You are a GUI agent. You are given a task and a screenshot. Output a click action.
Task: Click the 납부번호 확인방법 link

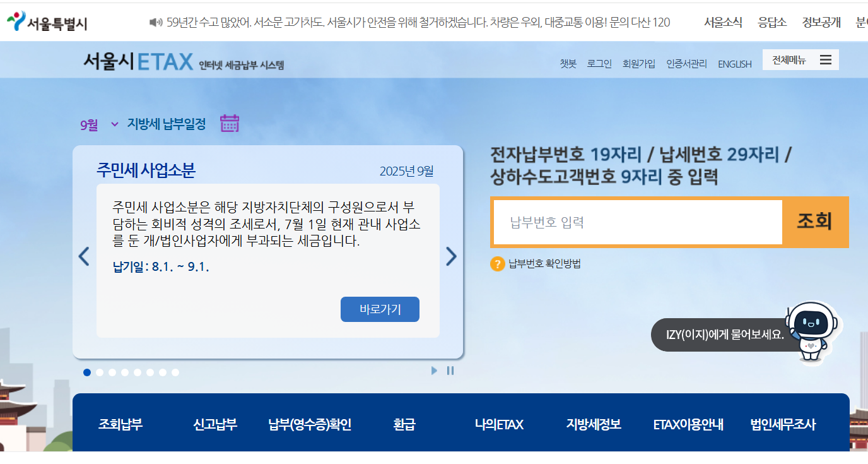tap(545, 264)
